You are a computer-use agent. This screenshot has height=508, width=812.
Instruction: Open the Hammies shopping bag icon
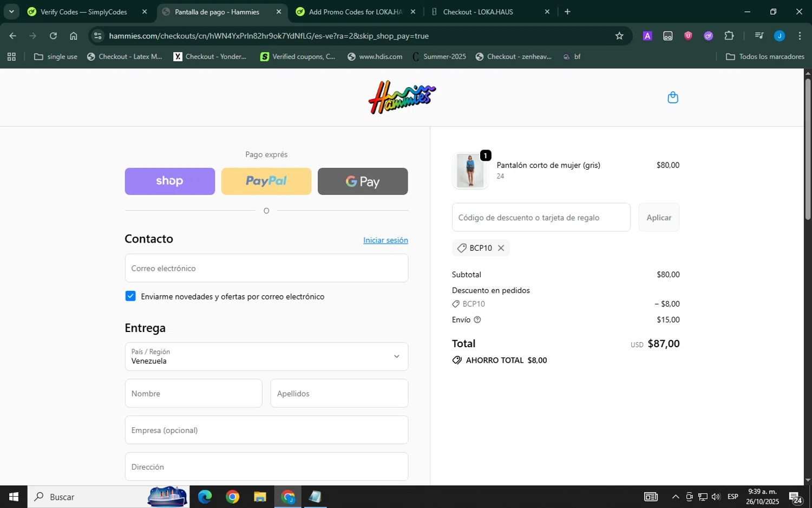[x=673, y=97]
